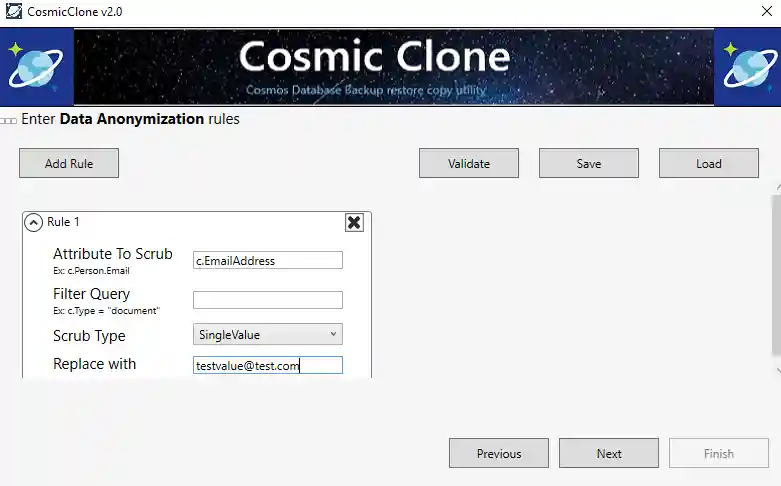Click the CosmicClone app icon in title bar
Screen dimensions: 781x486
13,11
